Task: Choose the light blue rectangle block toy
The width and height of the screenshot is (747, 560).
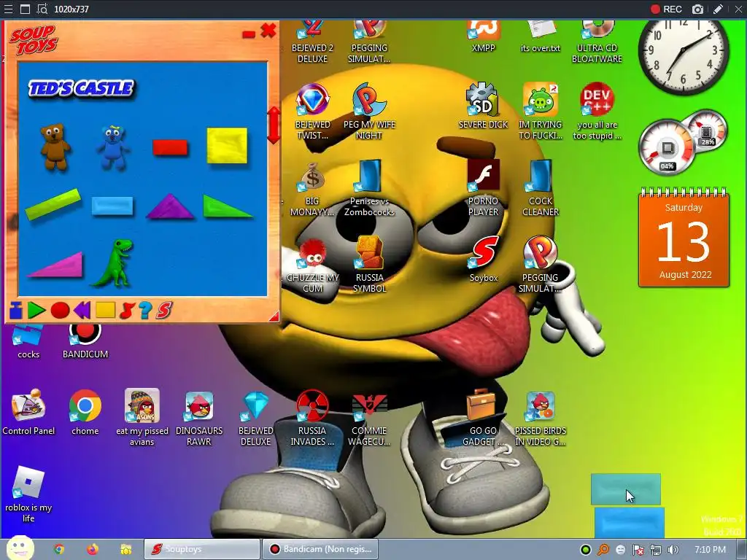Action: pyautogui.click(x=112, y=205)
